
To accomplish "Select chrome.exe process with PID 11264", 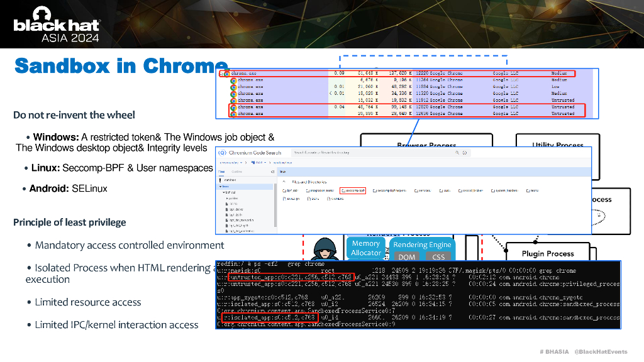I will (x=411, y=80).
